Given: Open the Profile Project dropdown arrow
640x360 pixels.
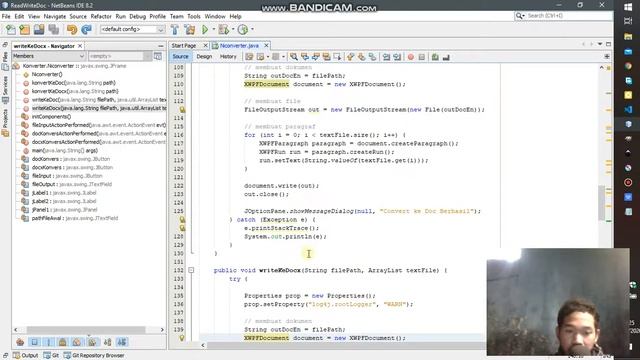Looking at the screenshot, I should [252, 29].
